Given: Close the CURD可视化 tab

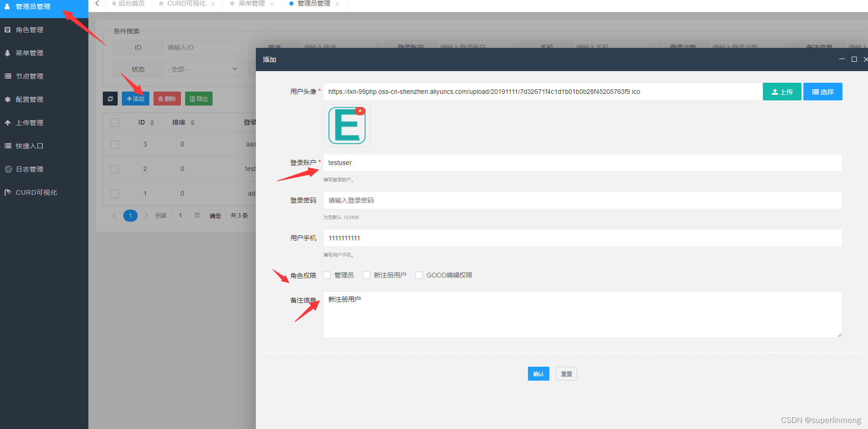Looking at the screenshot, I should 213,4.
